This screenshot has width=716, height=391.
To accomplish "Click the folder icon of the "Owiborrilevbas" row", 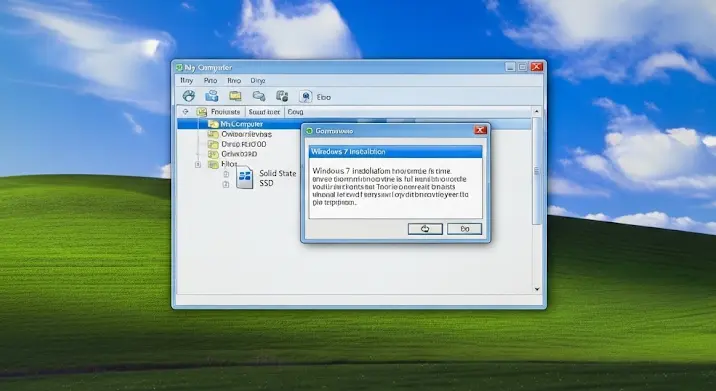I will point(213,134).
